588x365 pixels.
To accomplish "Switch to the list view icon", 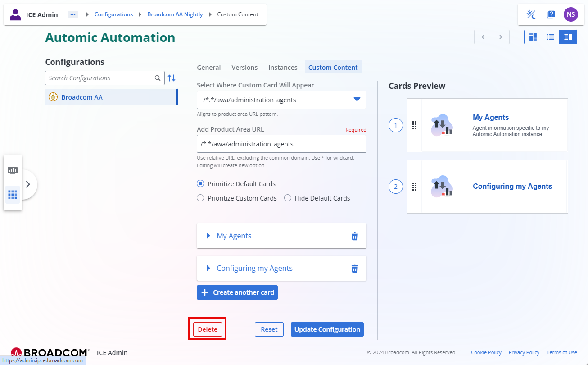I will [550, 37].
